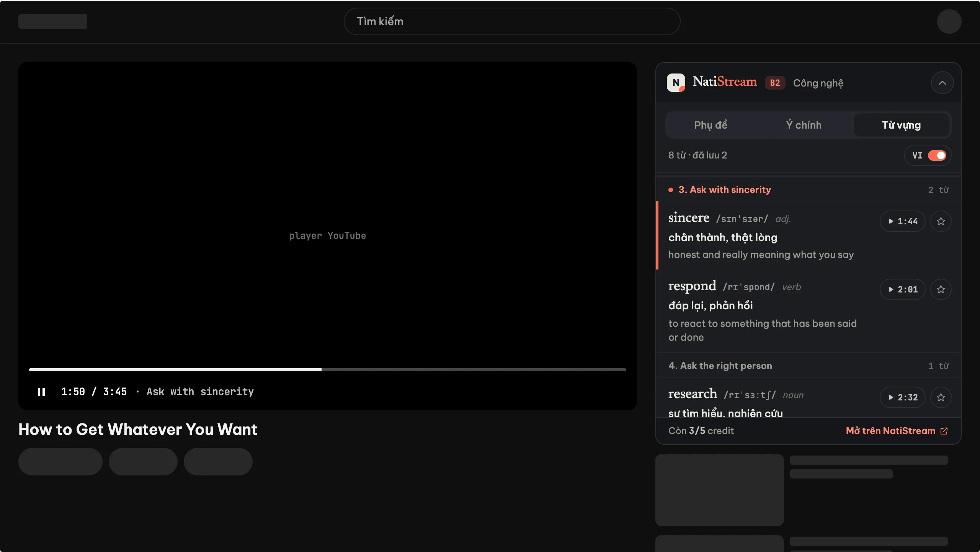Click the definition chân thành, thật lòng
Image resolution: width=980 pixels, height=552 pixels.
coord(723,238)
